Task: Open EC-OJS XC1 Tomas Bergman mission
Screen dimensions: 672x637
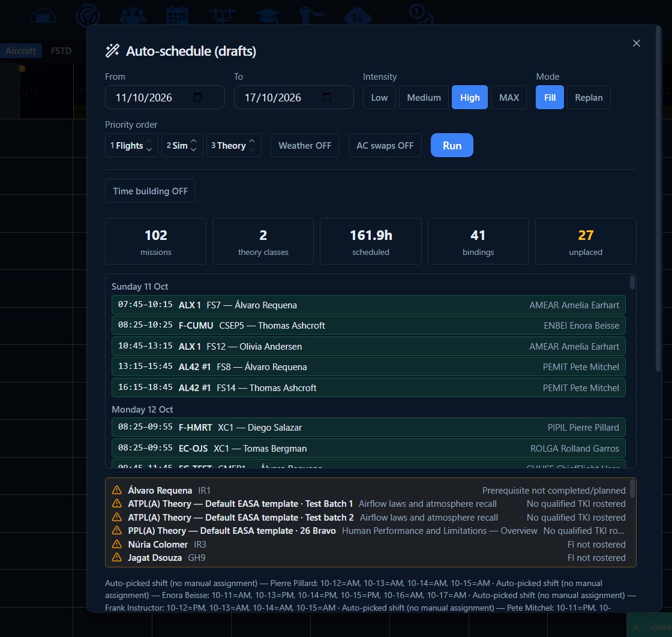Action: [x=368, y=448]
